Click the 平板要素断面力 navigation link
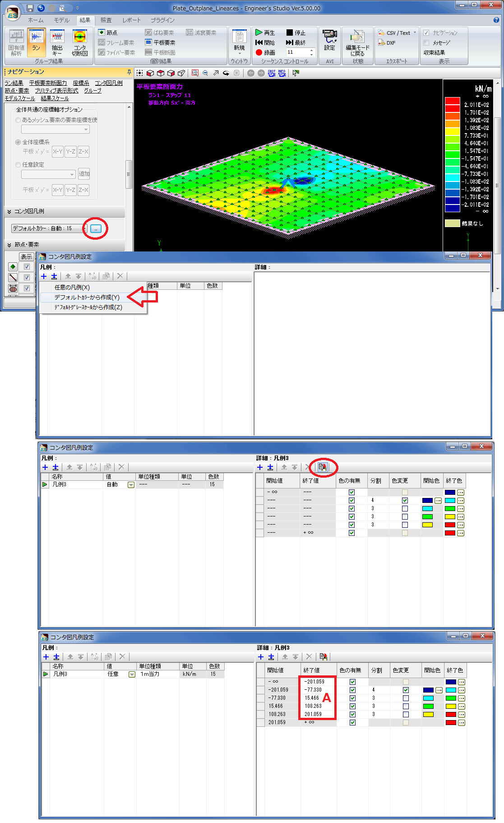This screenshot has height=823, width=504. coord(48,83)
